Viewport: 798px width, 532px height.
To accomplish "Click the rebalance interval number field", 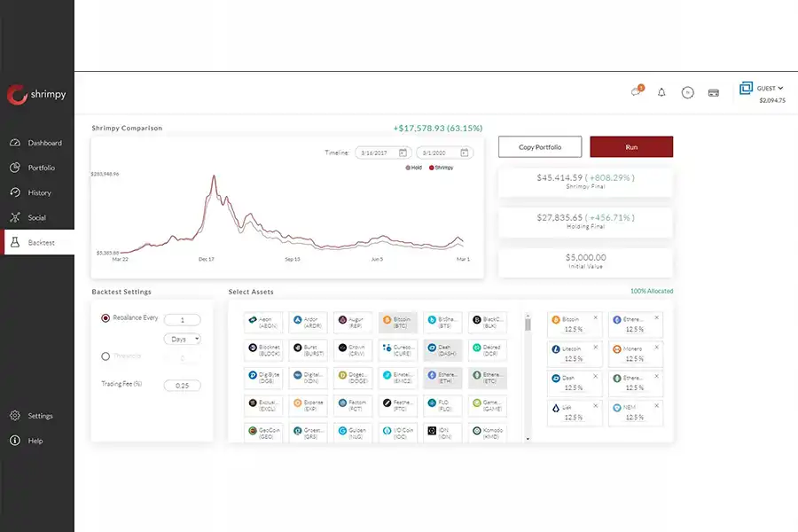I will point(182,320).
